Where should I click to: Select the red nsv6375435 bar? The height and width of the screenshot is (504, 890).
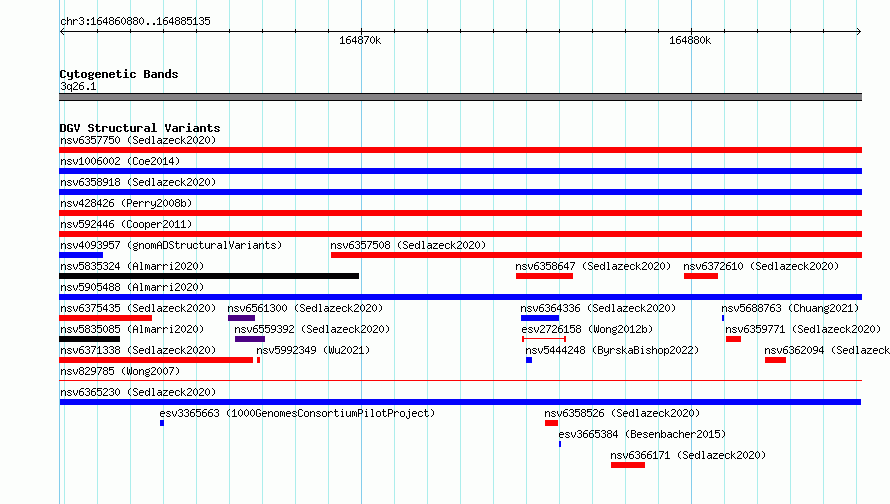pyautogui.click(x=106, y=318)
